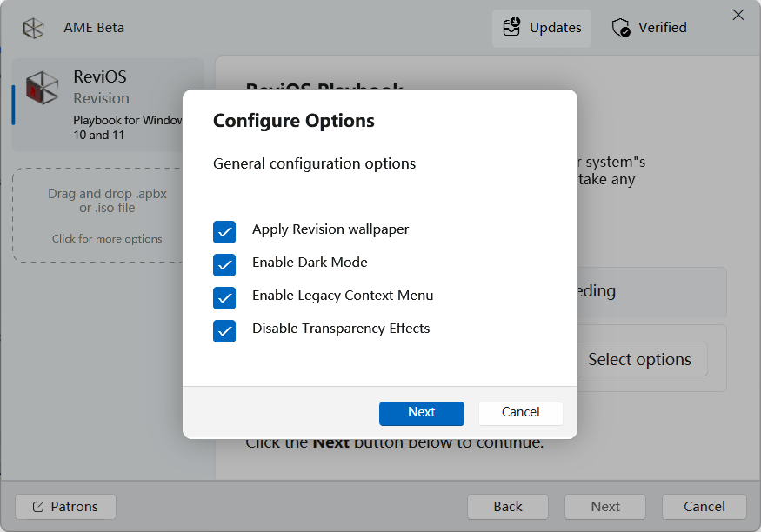Open the Select options button
761x532 pixels.
click(x=639, y=360)
